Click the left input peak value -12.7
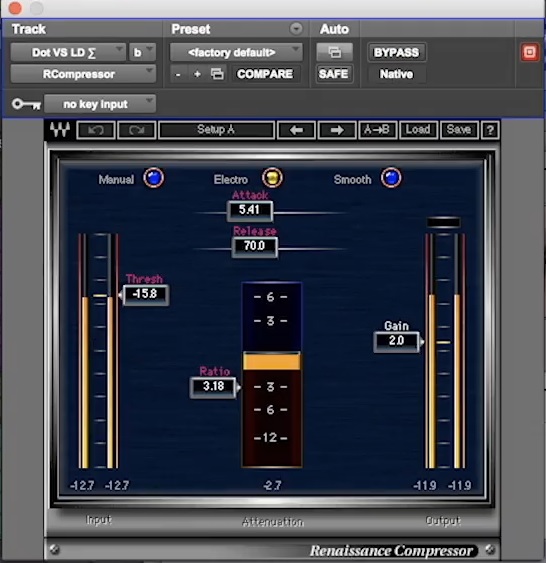Viewport: 546px width, 563px height. tap(82, 485)
